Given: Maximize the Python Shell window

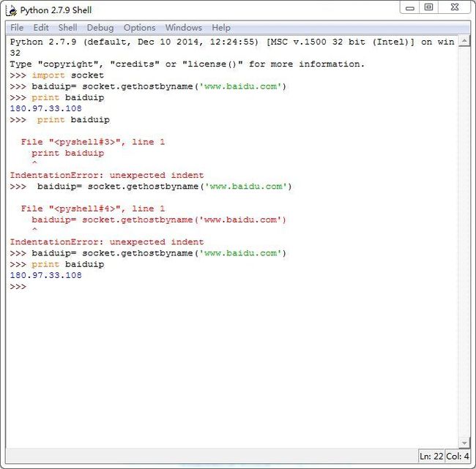Looking at the screenshot, I should click(x=428, y=7).
